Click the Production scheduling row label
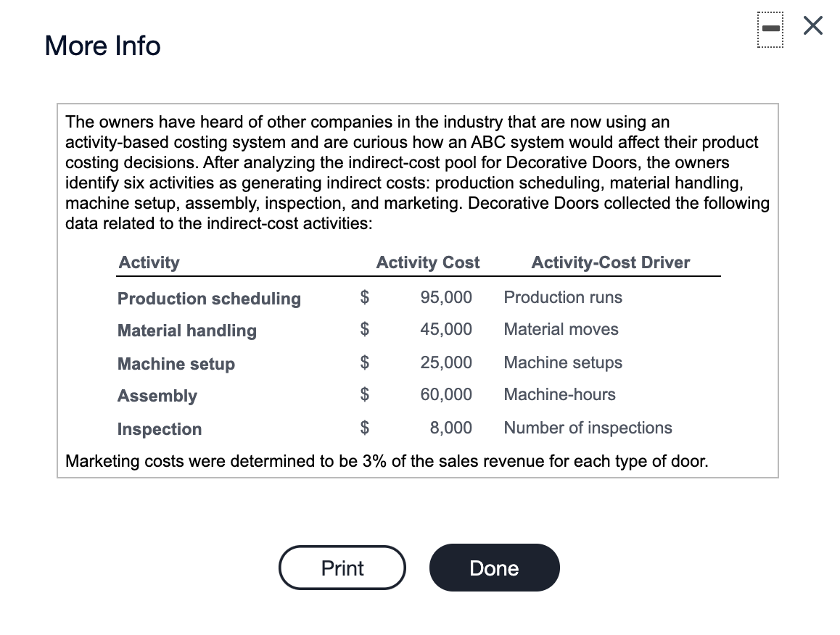 point(209,298)
